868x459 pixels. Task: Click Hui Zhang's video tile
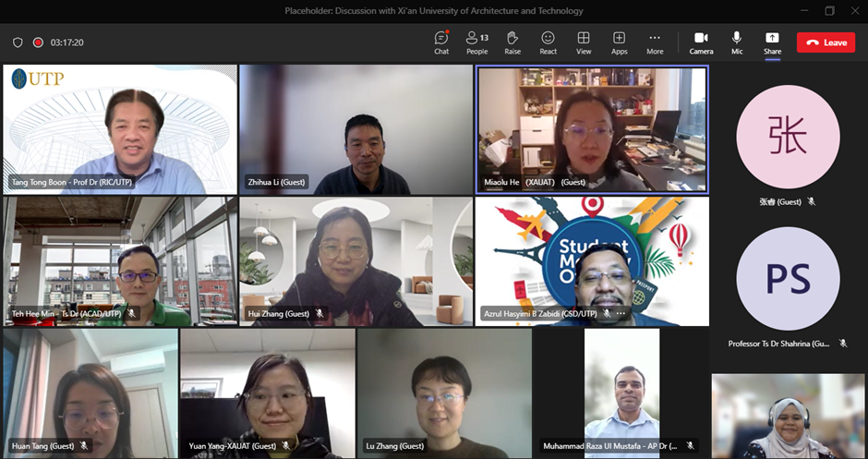(x=356, y=260)
